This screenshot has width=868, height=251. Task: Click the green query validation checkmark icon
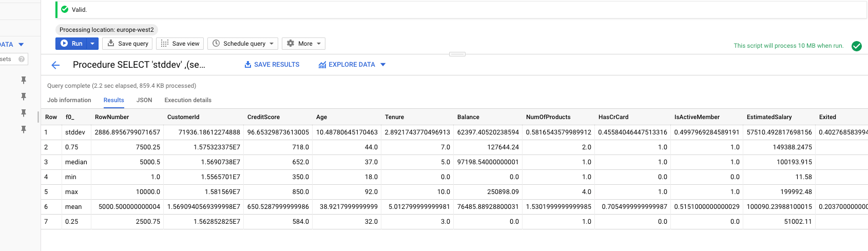pos(857,46)
